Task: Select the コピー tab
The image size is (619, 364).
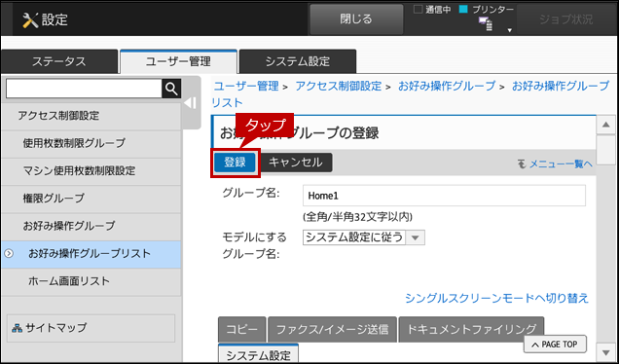Action: [x=242, y=329]
